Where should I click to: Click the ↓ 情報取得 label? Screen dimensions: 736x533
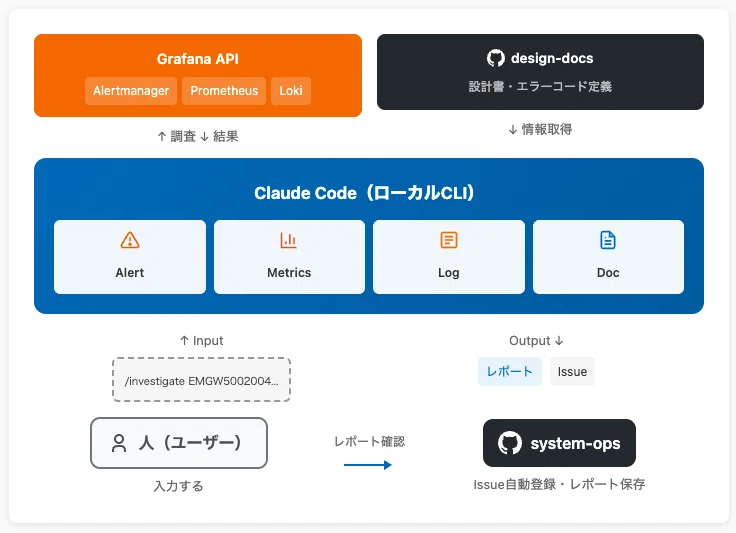click(540, 129)
